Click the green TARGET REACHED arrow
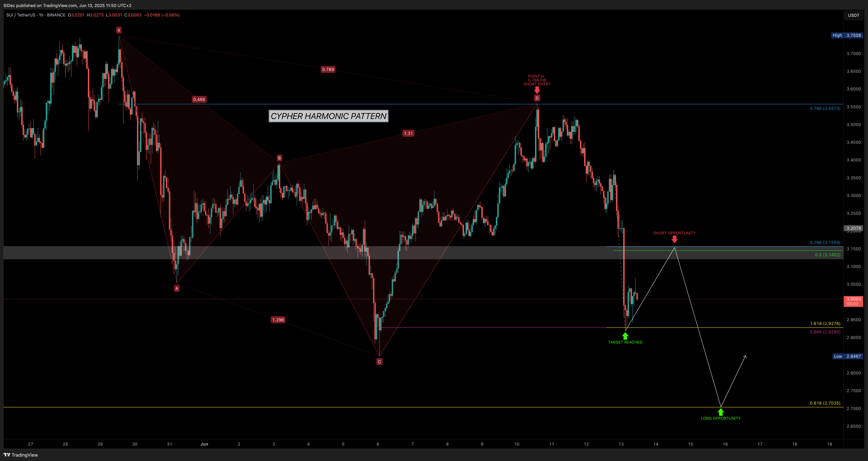 click(625, 336)
